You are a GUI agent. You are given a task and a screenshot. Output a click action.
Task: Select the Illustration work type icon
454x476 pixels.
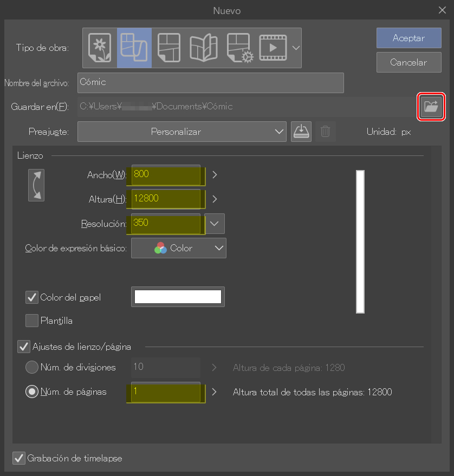pos(100,48)
